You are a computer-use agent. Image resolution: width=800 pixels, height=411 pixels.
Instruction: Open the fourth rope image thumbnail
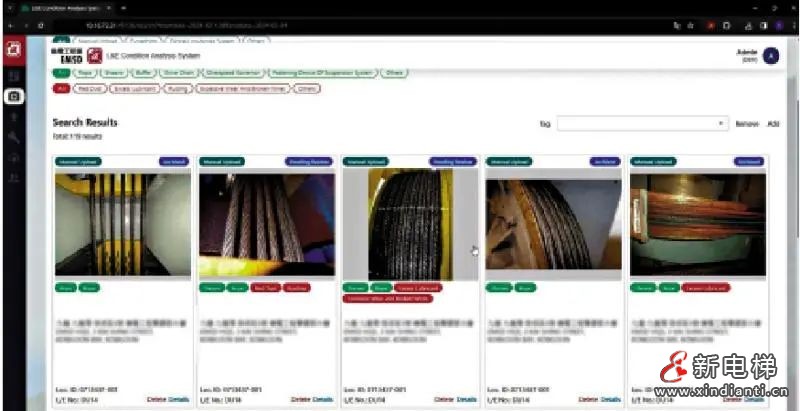click(x=553, y=224)
